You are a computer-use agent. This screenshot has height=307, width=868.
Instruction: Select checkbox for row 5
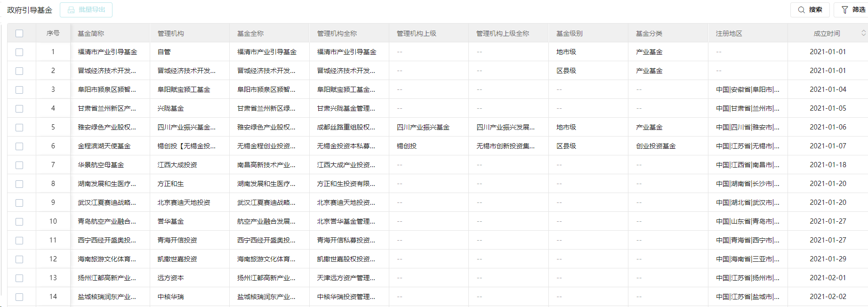19,128
